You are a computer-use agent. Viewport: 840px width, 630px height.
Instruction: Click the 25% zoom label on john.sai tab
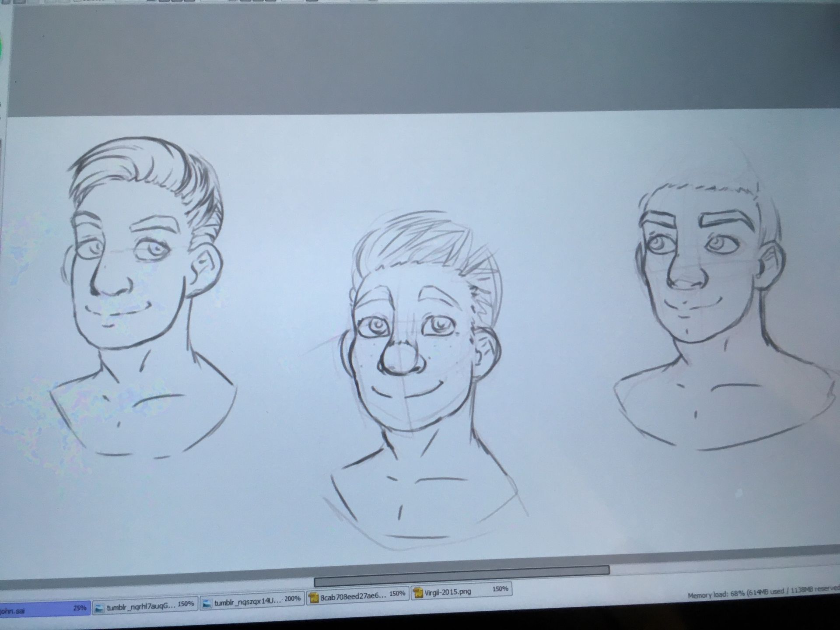(x=79, y=608)
